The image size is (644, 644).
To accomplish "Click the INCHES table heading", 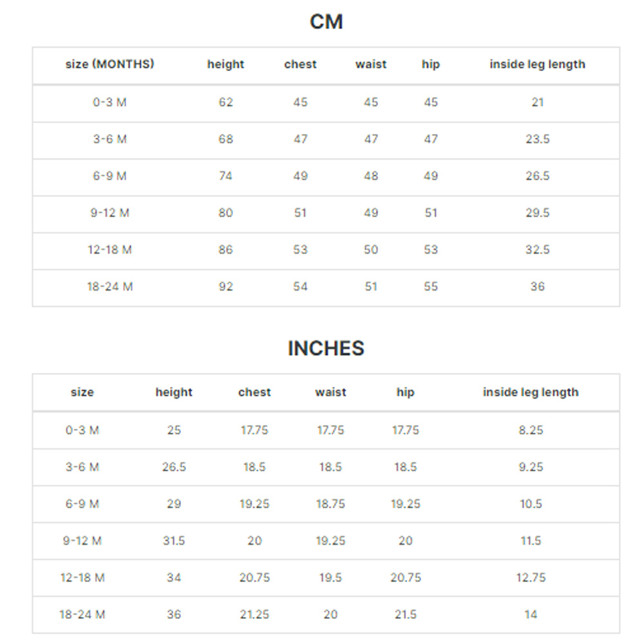I will [326, 348].
